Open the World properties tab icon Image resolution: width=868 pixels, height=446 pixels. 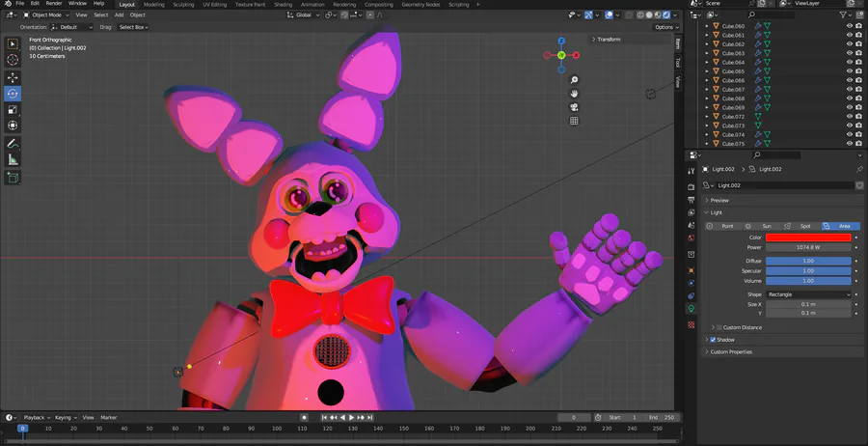tap(691, 238)
